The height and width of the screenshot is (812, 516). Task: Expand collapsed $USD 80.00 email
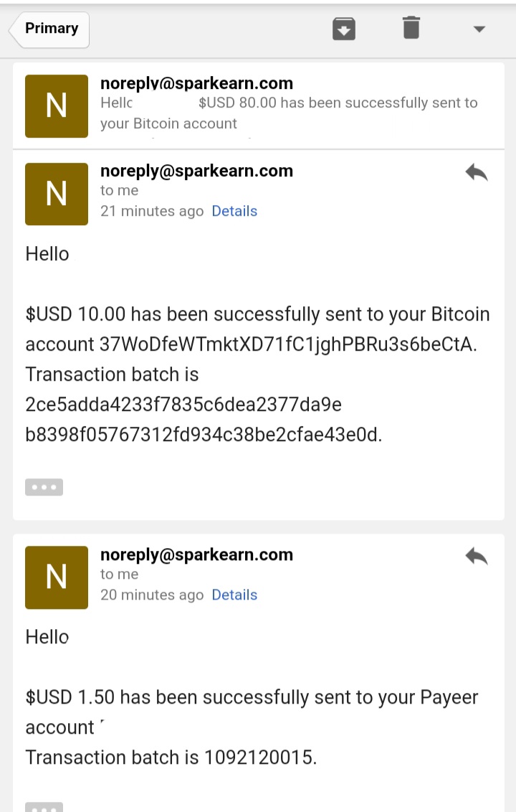point(258,105)
